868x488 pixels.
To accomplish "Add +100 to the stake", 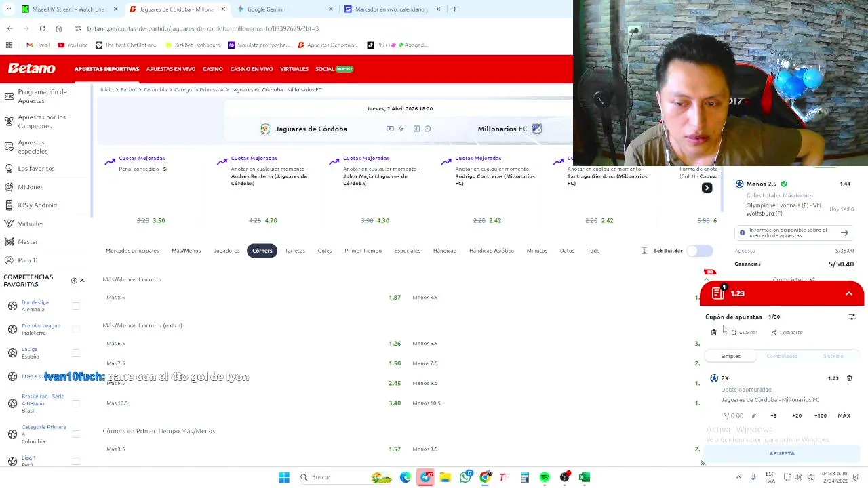I will click(x=821, y=415).
